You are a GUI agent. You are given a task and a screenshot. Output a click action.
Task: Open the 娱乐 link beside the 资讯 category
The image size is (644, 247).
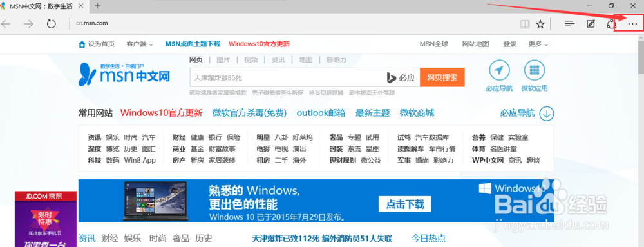point(113,137)
